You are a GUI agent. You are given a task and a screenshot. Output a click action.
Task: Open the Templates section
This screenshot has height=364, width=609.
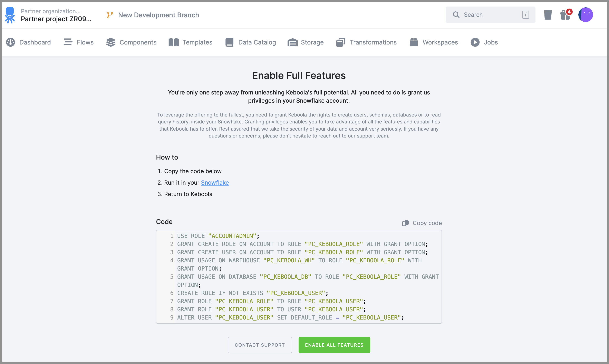191,42
